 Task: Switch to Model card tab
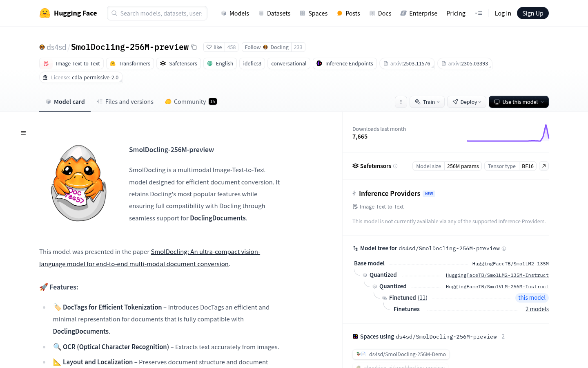65,102
